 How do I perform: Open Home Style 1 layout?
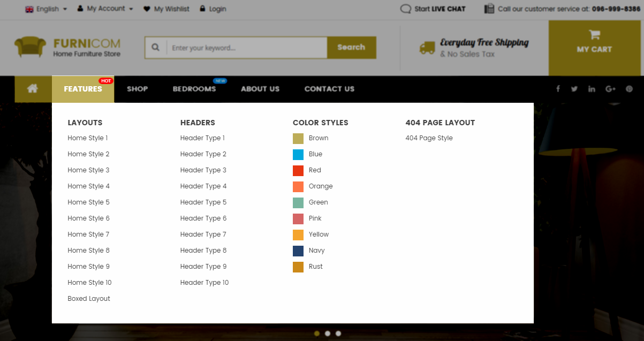point(88,138)
